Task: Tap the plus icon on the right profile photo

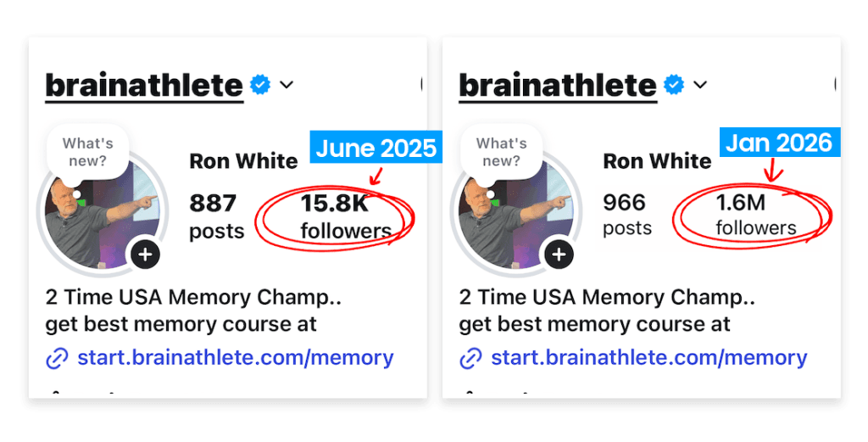Action: (x=559, y=254)
